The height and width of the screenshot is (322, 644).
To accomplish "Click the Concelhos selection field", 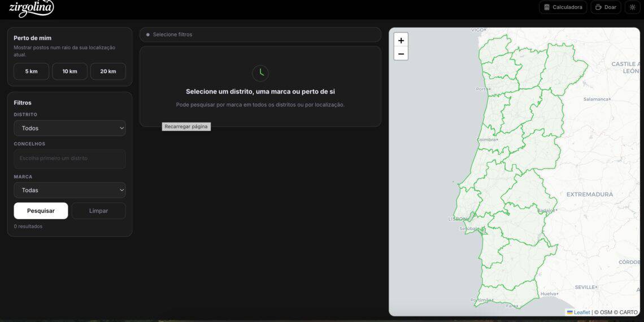I will (x=69, y=159).
